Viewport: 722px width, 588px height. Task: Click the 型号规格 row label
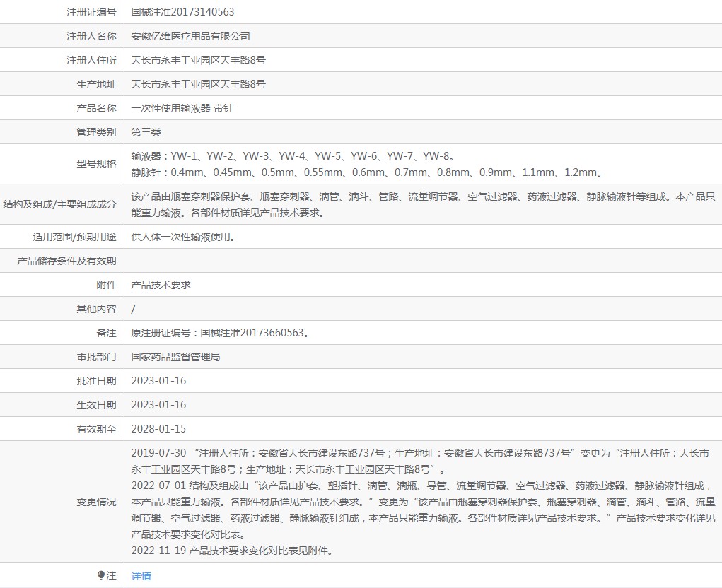pos(96,164)
